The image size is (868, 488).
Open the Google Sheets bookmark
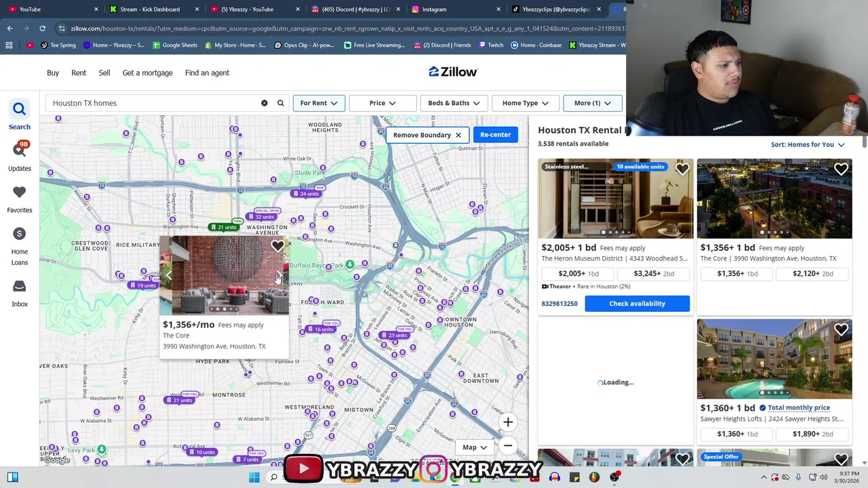point(175,45)
